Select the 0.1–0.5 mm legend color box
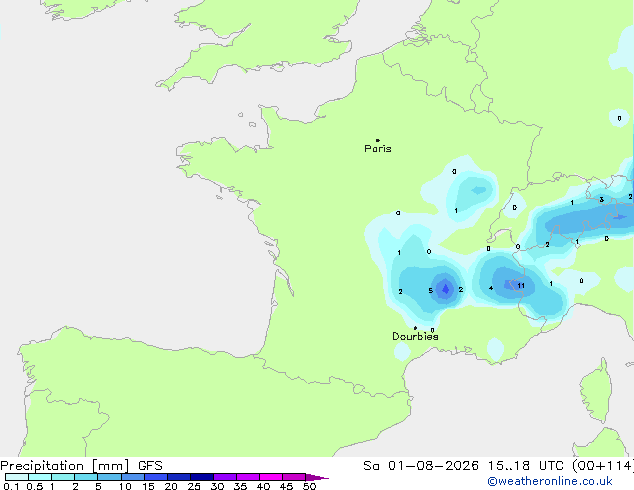Screen dimensions: 634x490 click(17, 477)
